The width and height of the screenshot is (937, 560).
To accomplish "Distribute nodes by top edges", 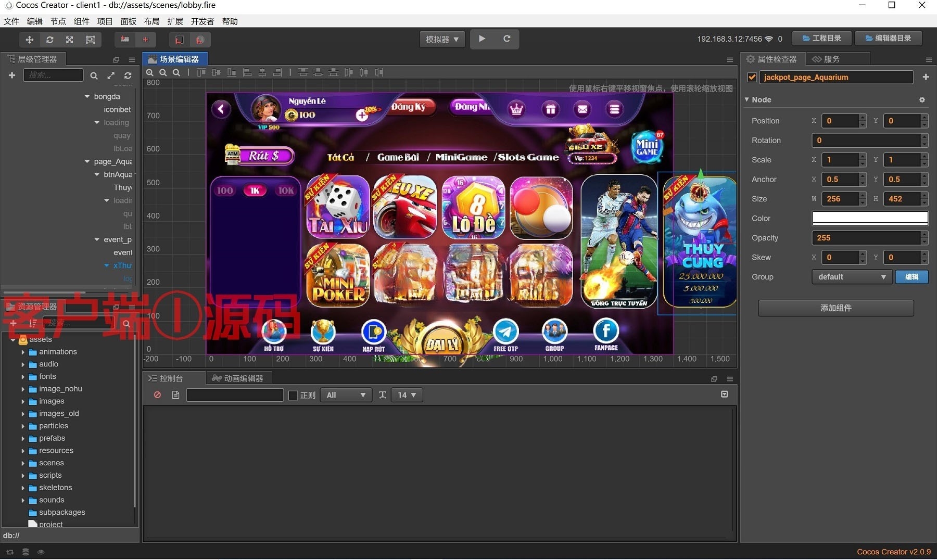I will (303, 73).
